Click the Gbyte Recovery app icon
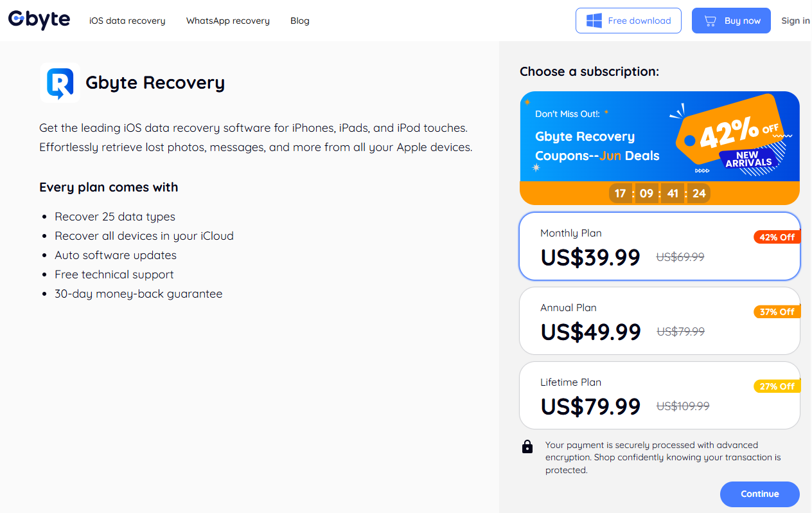Viewport: 812px width, 513px height. click(x=60, y=83)
